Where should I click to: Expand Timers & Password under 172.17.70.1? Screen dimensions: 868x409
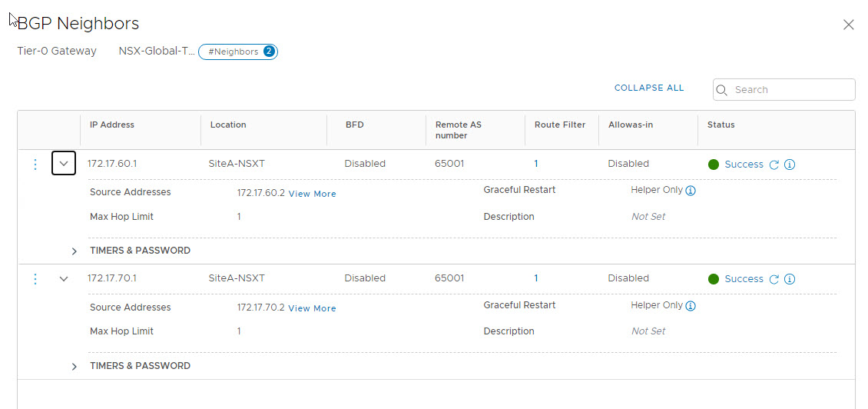click(75, 367)
